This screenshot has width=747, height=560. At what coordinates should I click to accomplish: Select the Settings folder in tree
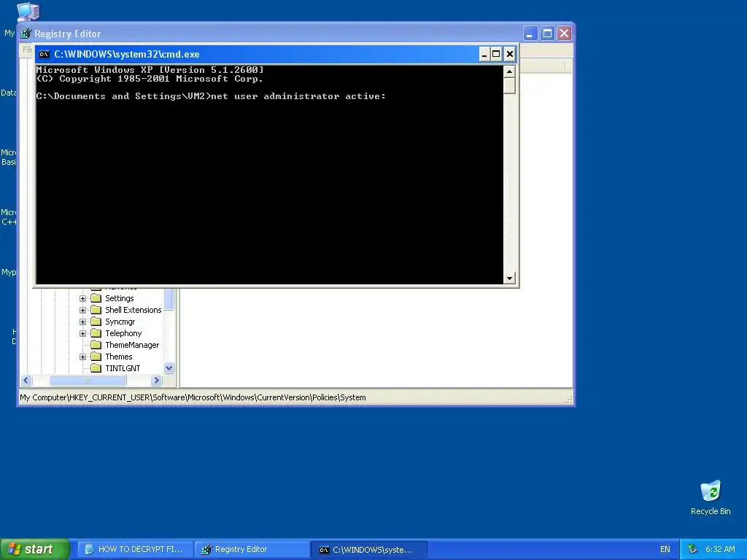coord(119,298)
